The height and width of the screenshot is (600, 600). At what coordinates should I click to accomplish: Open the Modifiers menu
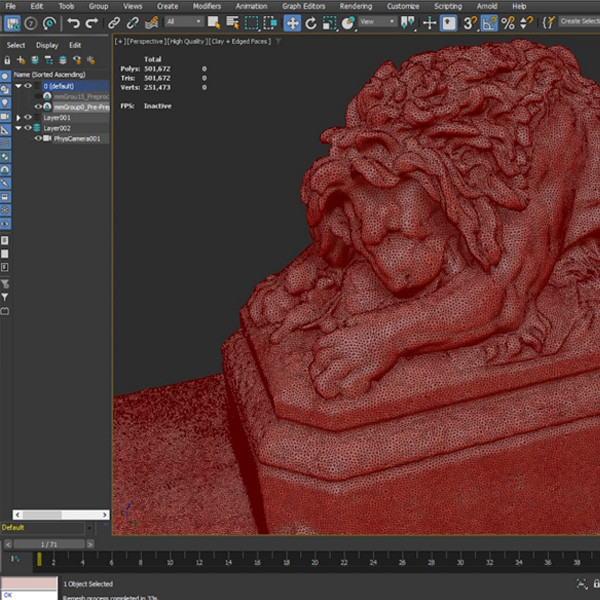[207, 6]
